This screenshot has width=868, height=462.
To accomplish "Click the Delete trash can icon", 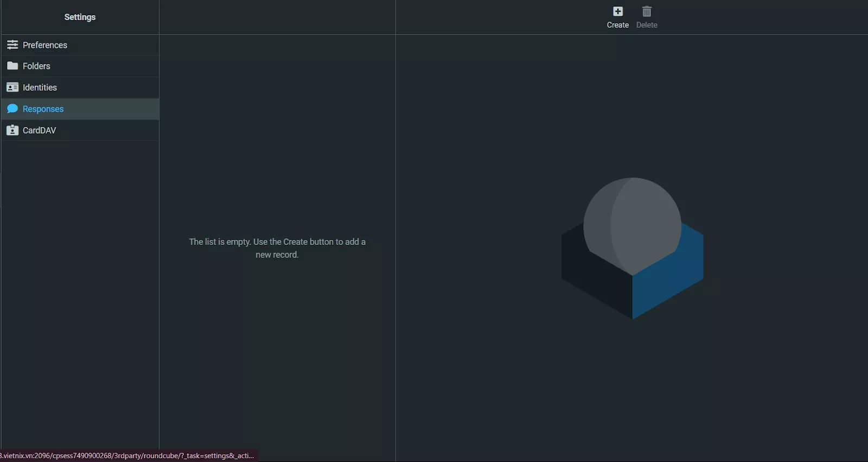I will coord(647,11).
